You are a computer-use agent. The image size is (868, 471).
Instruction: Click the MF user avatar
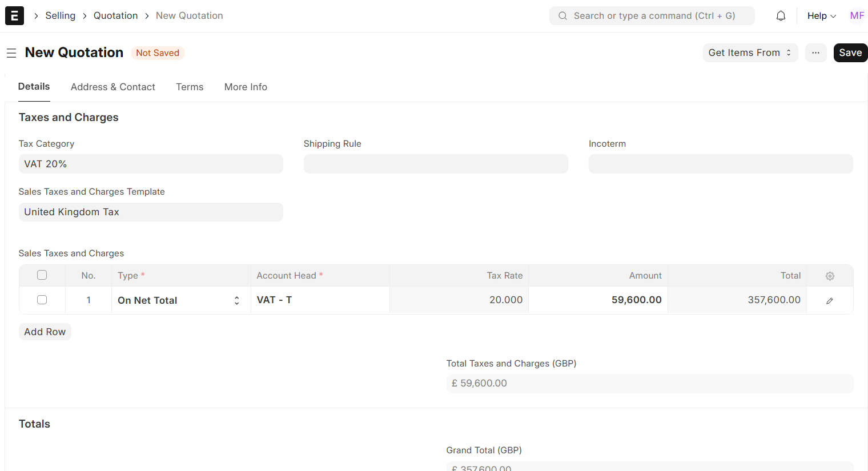857,16
